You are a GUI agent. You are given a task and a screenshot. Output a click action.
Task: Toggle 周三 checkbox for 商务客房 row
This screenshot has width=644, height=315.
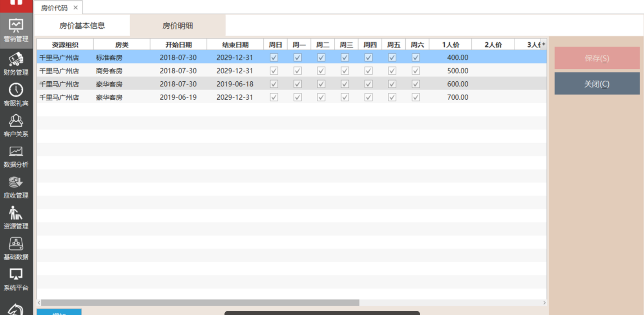coord(345,71)
